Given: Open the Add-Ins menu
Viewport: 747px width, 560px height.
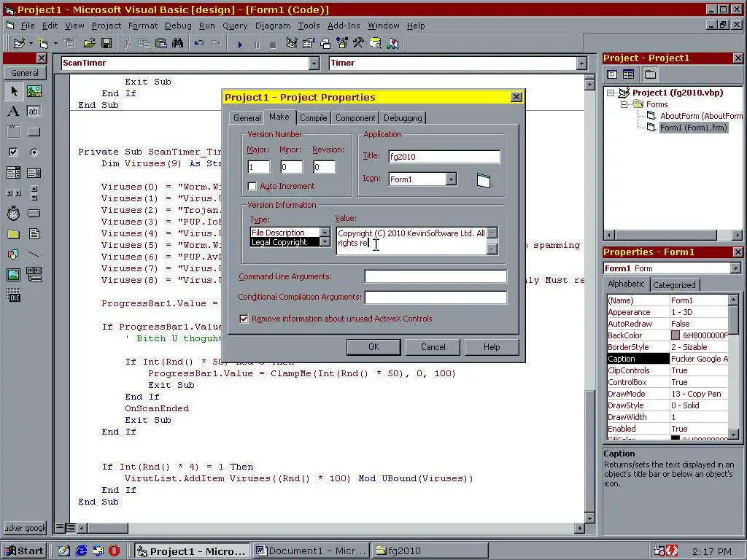Looking at the screenshot, I should [344, 26].
